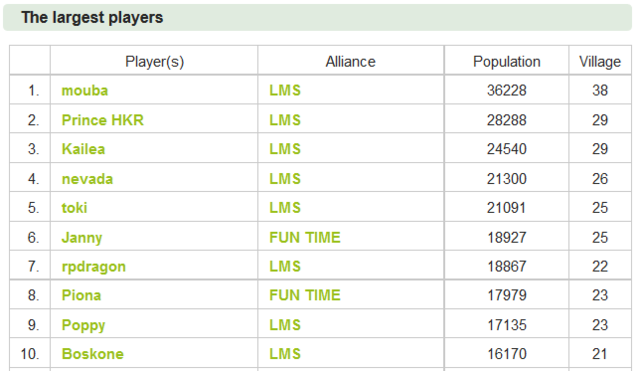Click the Village column header

tap(600, 62)
